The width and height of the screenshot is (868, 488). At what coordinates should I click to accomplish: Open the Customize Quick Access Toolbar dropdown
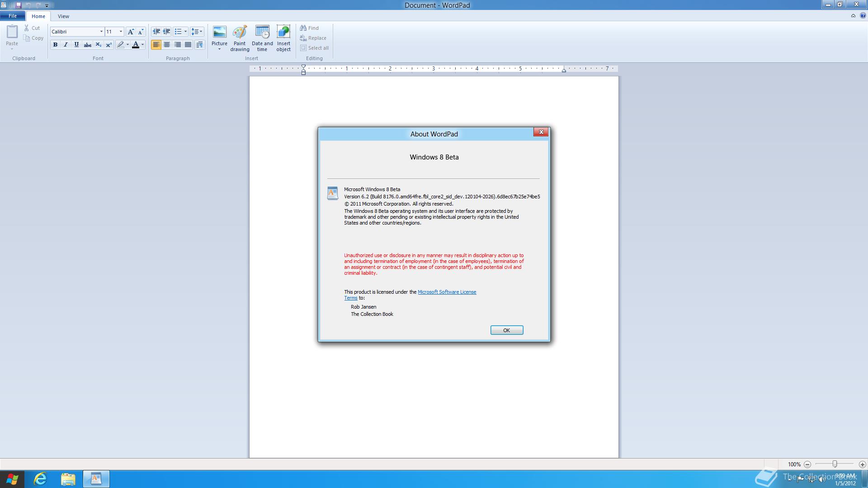47,5
